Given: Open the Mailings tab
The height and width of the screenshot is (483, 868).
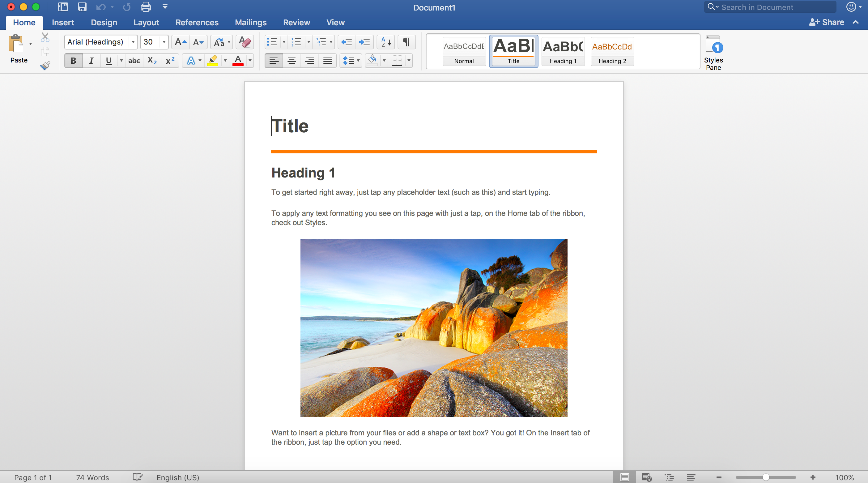Looking at the screenshot, I should click(251, 22).
